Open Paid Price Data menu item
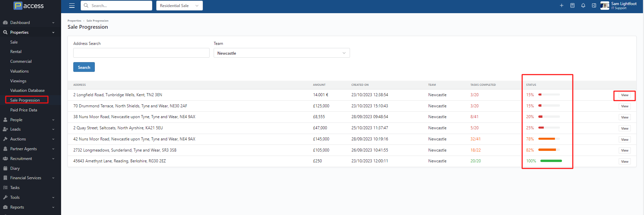 [24, 110]
